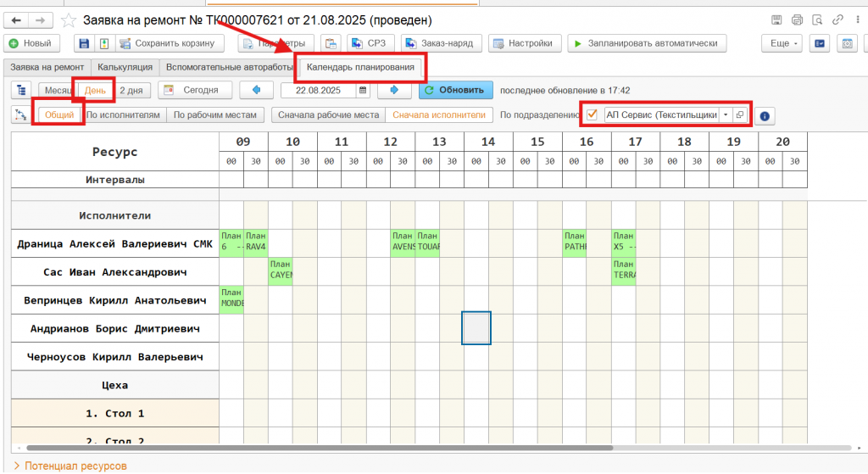The image size is (868, 474).
Task: Open the АП Сервис department dropdown
Action: (726, 114)
